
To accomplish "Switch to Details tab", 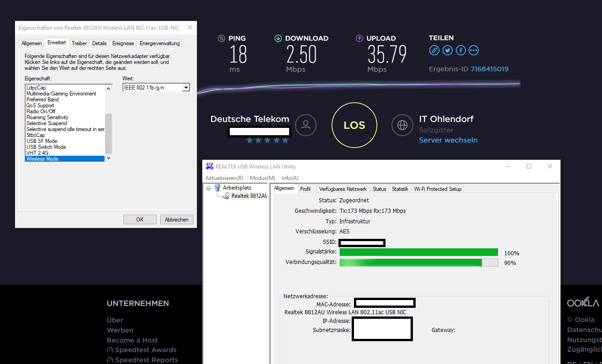I will [x=100, y=43].
